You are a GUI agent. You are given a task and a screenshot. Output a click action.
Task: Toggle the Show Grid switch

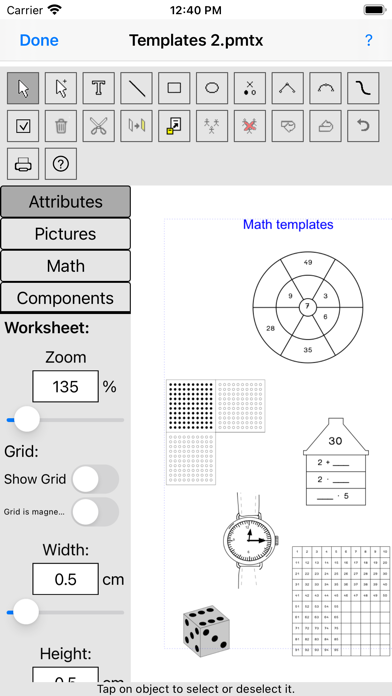pos(95,479)
